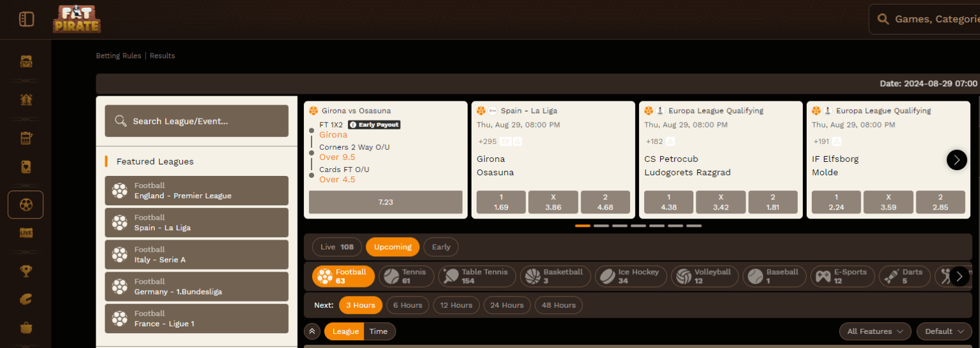Go to the last carousel page indicator

pos(694,226)
